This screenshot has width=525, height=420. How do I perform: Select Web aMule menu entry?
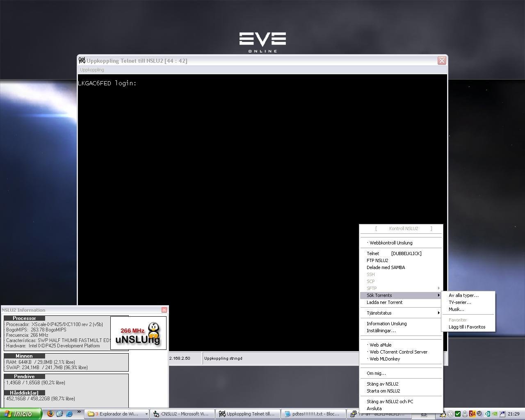pyautogui.click(x=401, y=345)
